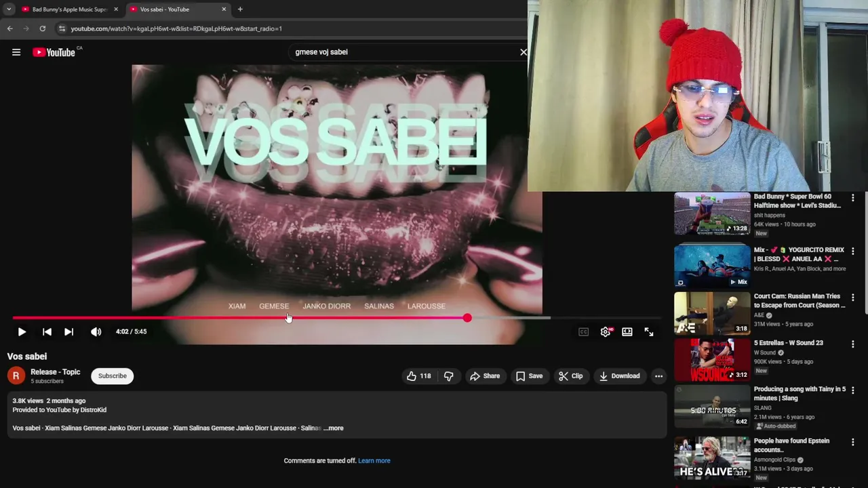Open player settings gear

tap(606, 331)
